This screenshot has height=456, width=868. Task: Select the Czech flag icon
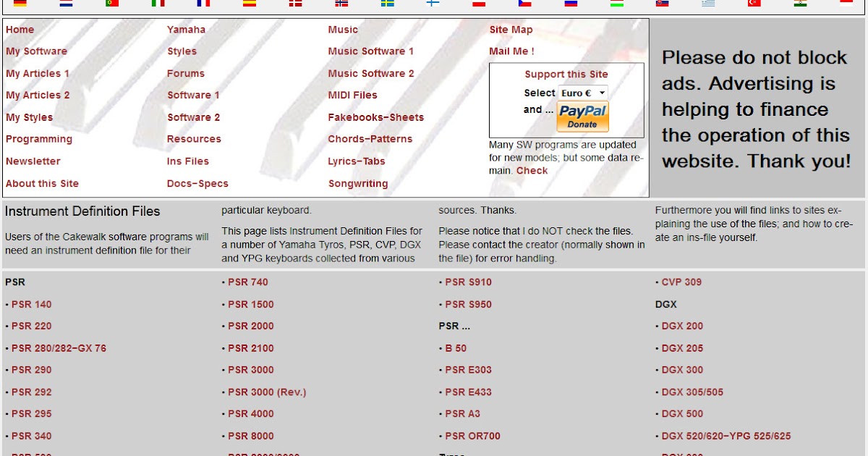click(525, 3)
